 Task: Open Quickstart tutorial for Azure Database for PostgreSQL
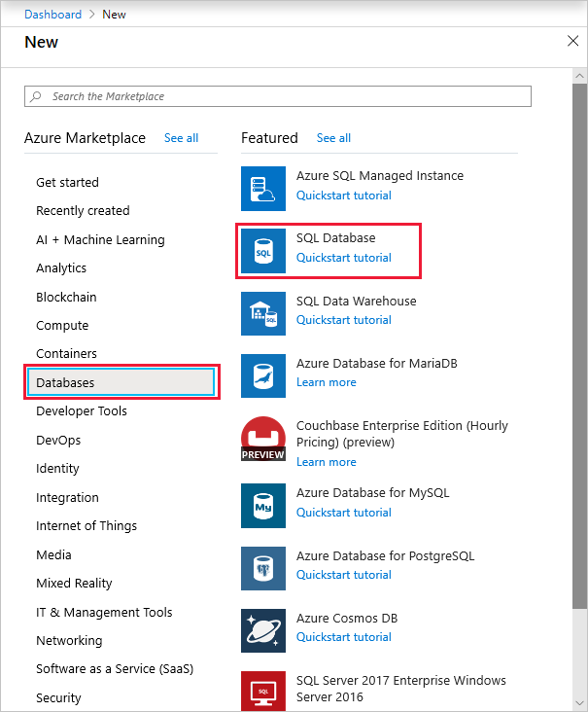(343, 575)
